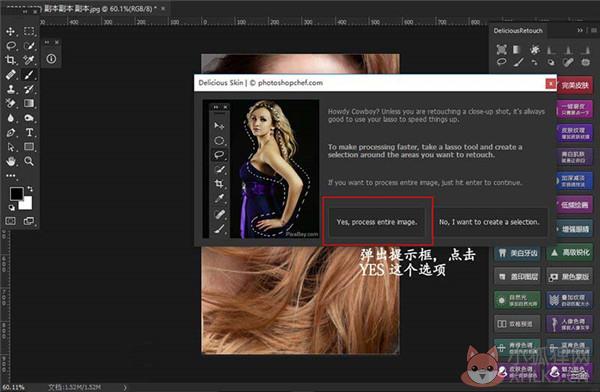Collapse DeliciousRetouch panel with double chevron
The width and height of the screenshot is (600, 392).
click(x=580, y=30)
